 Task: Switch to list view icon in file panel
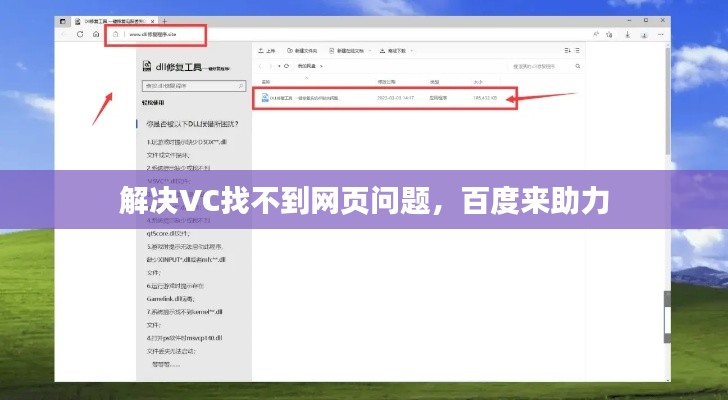tap(577, 50)
